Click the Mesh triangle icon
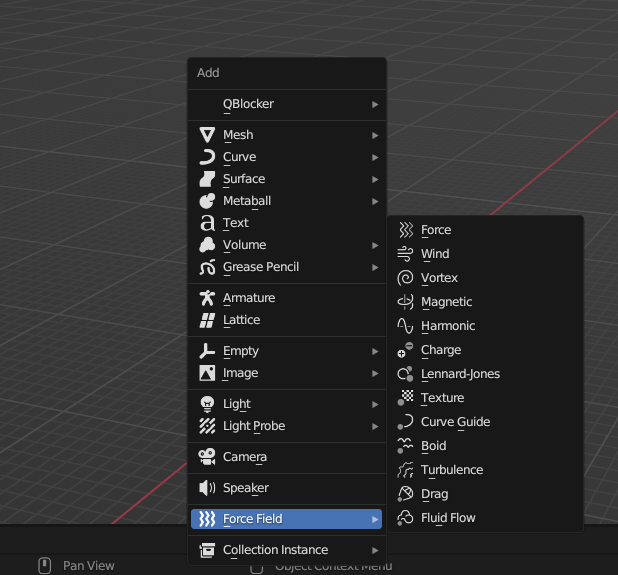Viewport: 618px width, 575px height. [207, 135]
